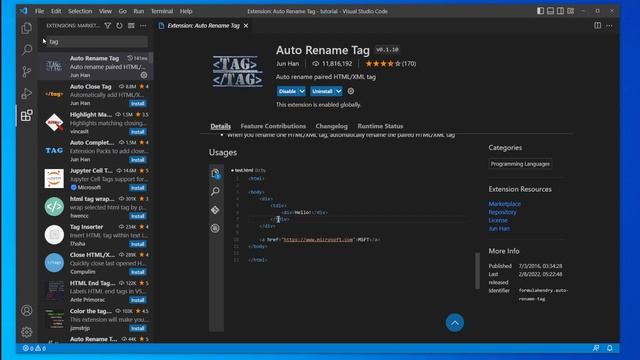Image resolution: width=640 pixels, height=360 pixels.
Task: Install the Highlight Matching Tag extension
Action: [138, 132]
